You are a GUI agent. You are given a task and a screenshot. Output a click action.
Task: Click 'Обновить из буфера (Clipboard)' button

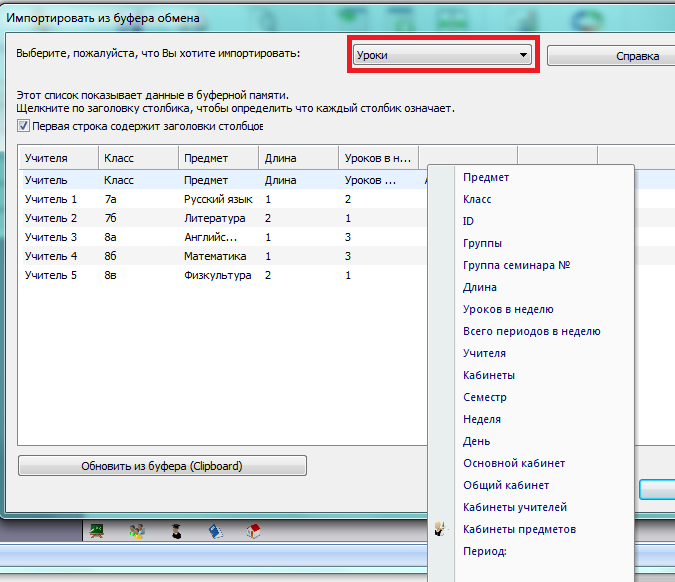pos(162,466)
